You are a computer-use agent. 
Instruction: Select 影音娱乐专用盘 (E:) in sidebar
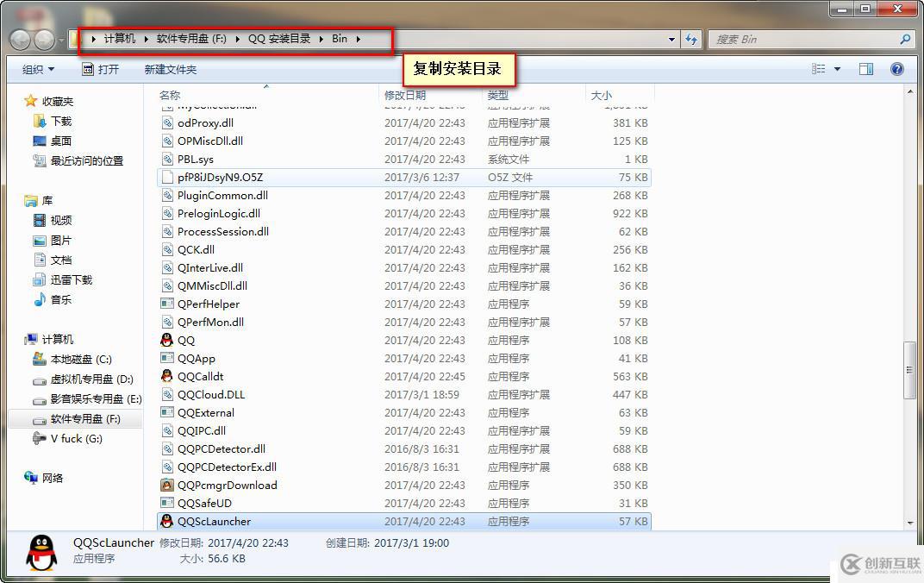(x=96, y=399)
